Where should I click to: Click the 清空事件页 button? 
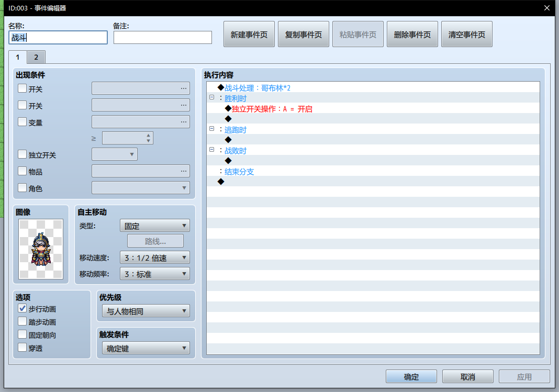[x=467, y=34]
